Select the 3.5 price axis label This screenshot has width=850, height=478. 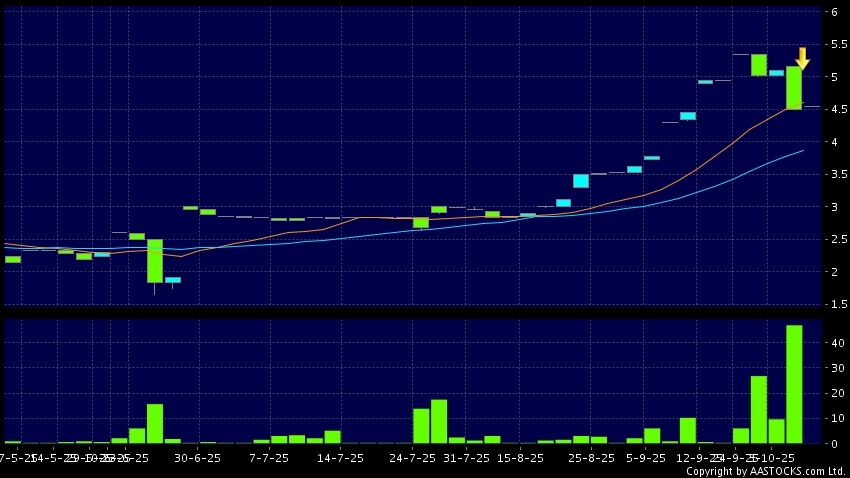click(x=833, y=175)
